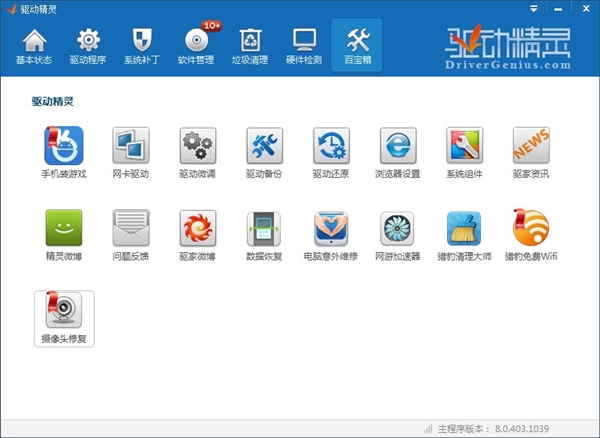Click the 驱动精灵 title bar logo
Image resolution: width=600 pixels, height=438 pixels.
11,9
